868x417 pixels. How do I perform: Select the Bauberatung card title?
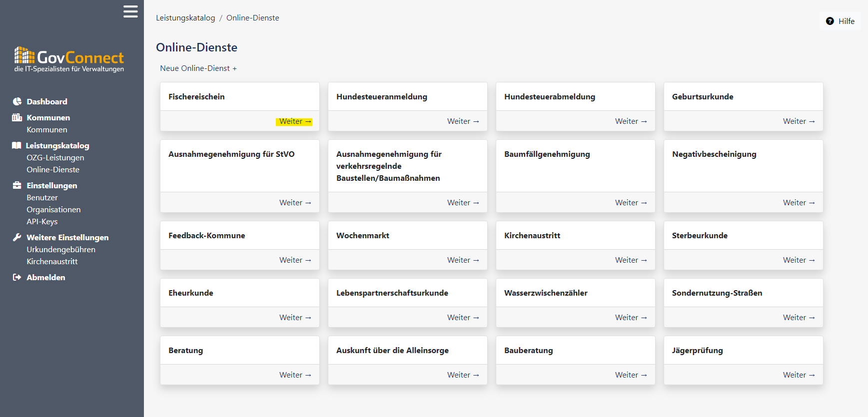(529, 351)
